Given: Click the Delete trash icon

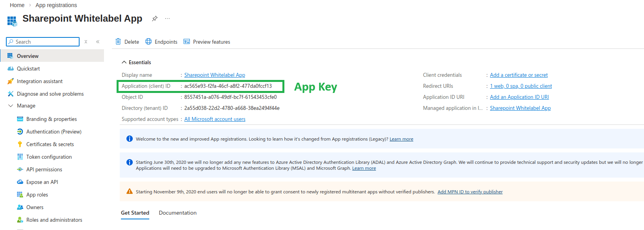Looking at the screenshot, I should click(x=118, y=42).
